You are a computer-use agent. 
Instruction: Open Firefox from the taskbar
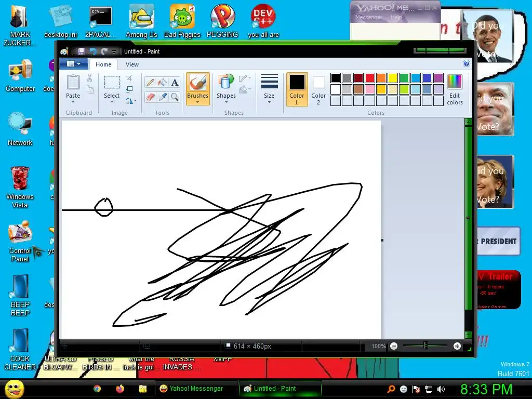coord(120,389)
